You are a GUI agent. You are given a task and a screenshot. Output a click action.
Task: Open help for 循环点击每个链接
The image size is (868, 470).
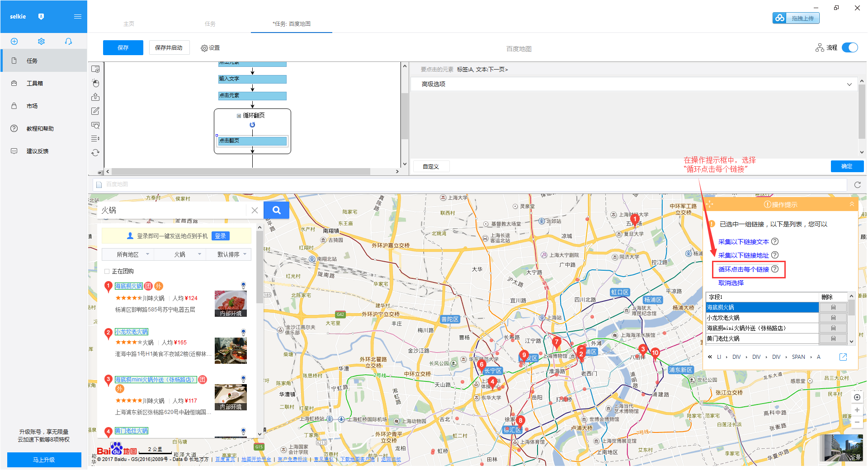click(775, 269)
